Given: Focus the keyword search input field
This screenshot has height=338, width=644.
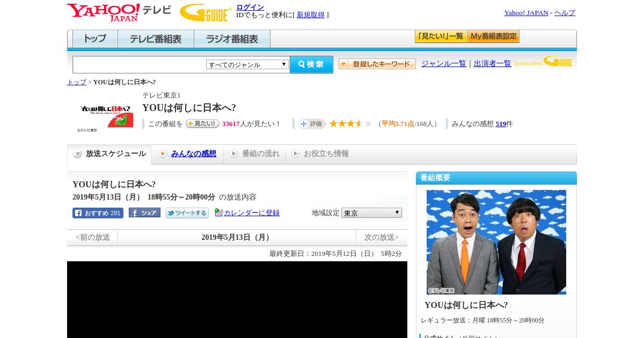Looking at the screenshot, I should (x=140, y=64).
